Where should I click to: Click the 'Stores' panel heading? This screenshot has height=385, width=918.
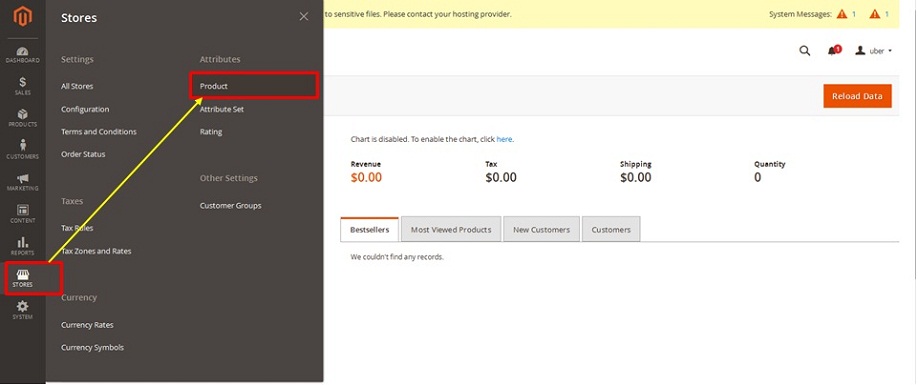pyautogui.click(x=79, y=18)
